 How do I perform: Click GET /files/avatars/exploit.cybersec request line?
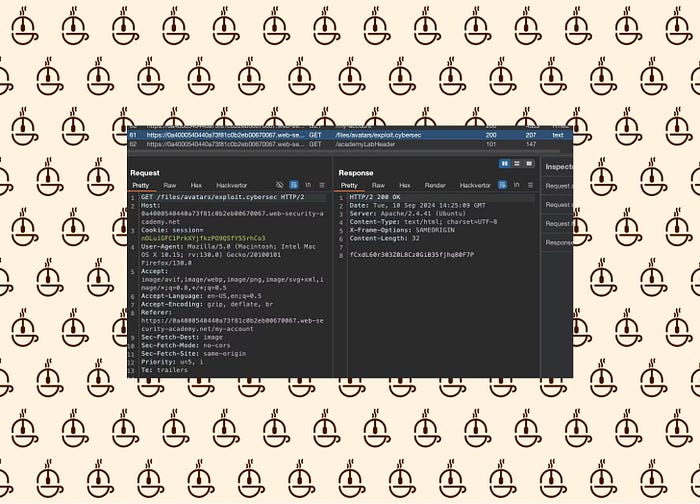[x=222, y=197]
